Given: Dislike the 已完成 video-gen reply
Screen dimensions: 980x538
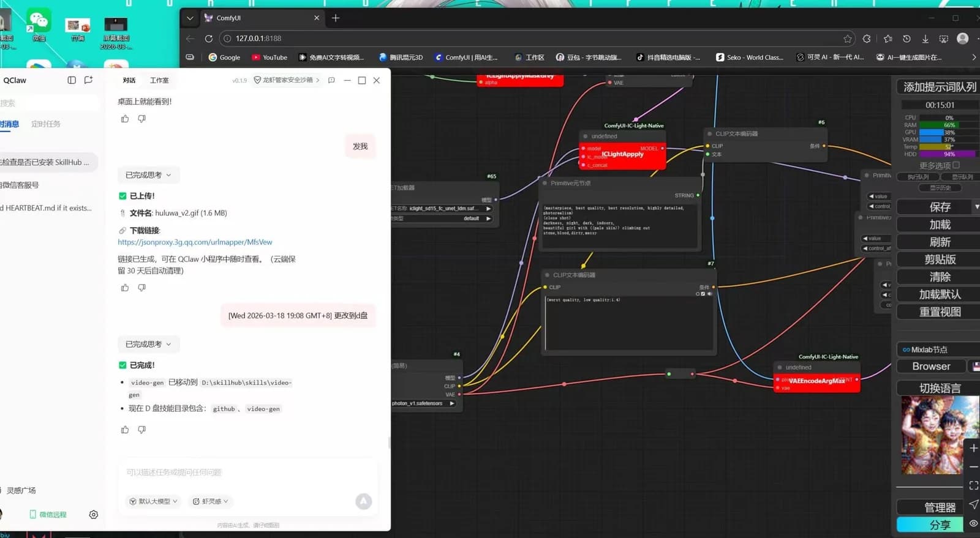Looking at the screenshot, I should 141,430.
